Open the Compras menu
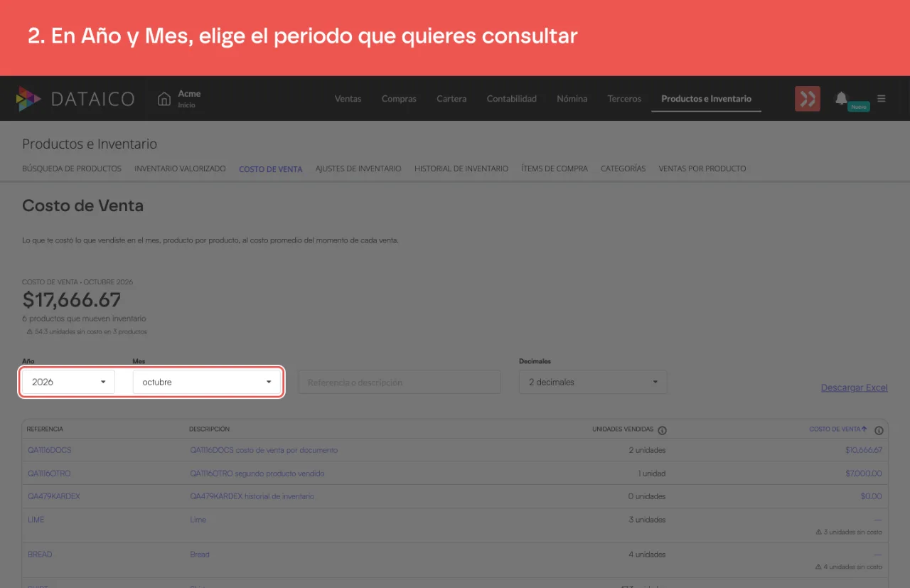Image resolution: width=910 pixels, height=588 pixels. coord(399,99)
